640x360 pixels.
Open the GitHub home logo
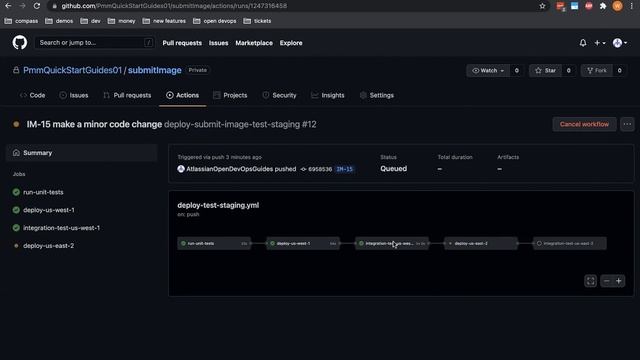click(20, 42)
